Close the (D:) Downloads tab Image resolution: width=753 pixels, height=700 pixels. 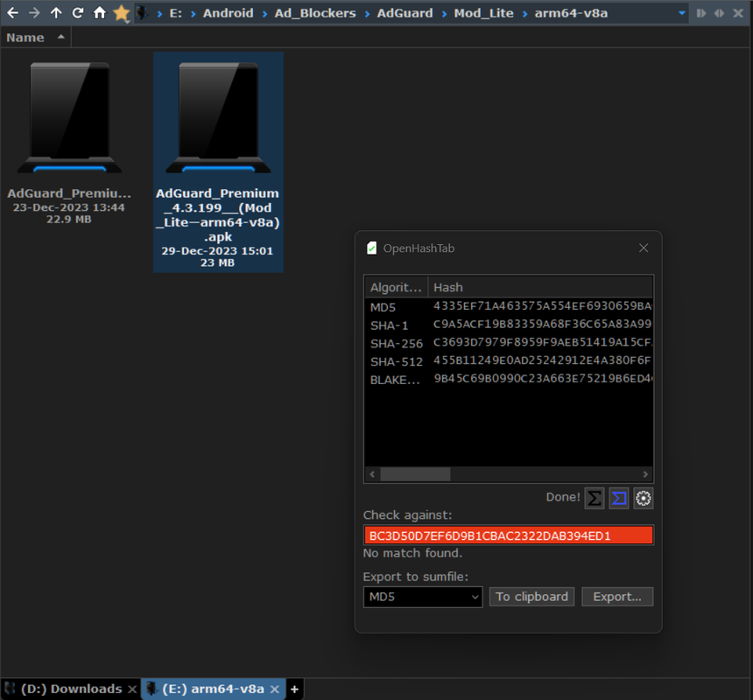[x=132, y=689]
